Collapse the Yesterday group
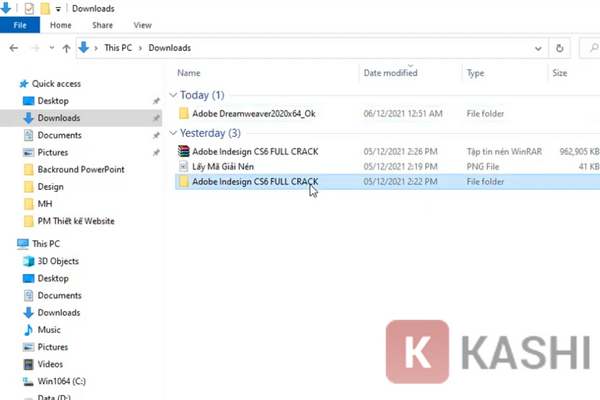The width and height of the screenshot is (600, 400). 173,133
